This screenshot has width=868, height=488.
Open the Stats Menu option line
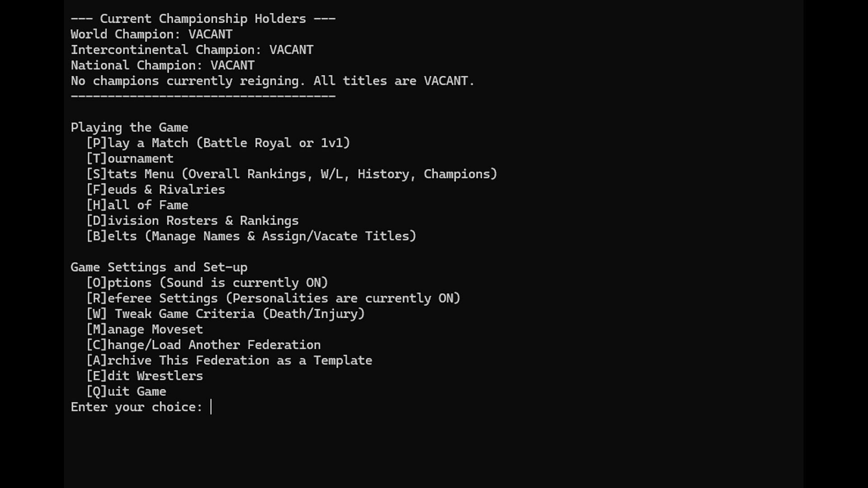coord(292,174)
